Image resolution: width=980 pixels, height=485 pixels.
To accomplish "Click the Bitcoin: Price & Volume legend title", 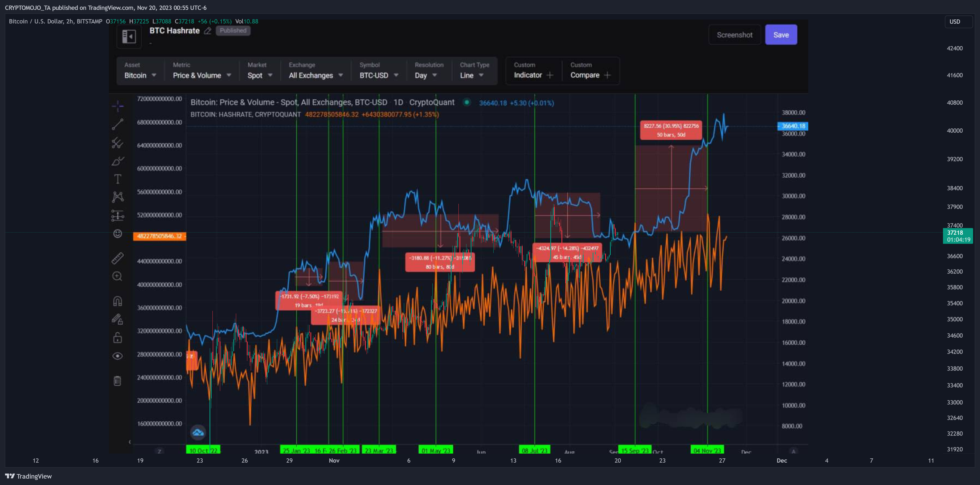I will 322,102.
